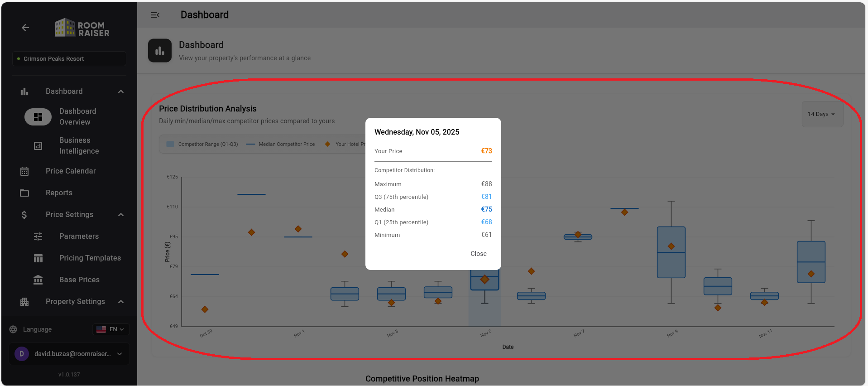Screen dimensions: 868x386
Task: Click the Dashboard Overview grid icon
Action: 38,117
